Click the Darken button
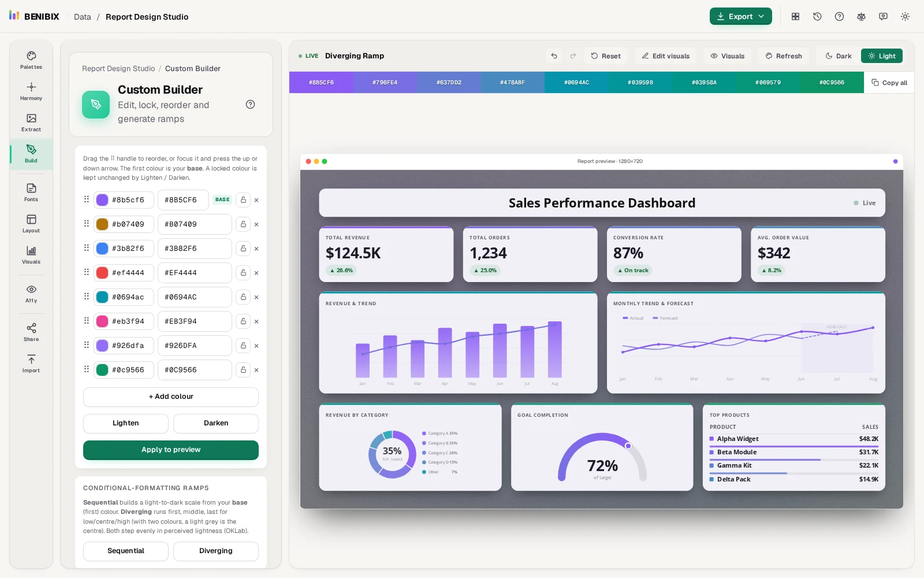 (216, 423)
